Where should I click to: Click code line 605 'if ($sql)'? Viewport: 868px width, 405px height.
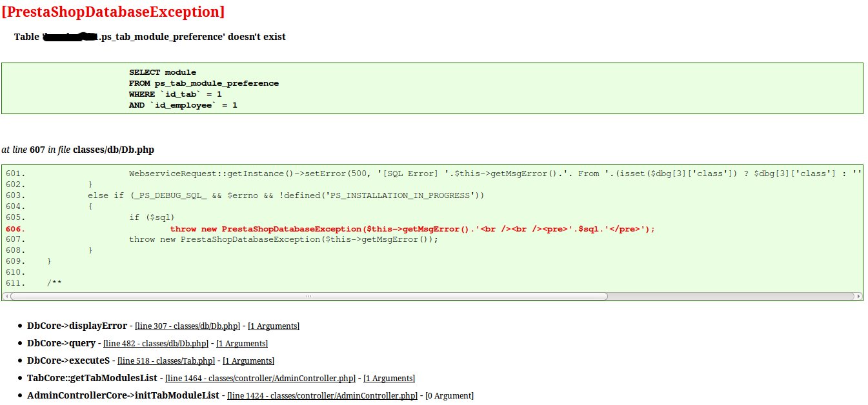click(x=152, y=217)
